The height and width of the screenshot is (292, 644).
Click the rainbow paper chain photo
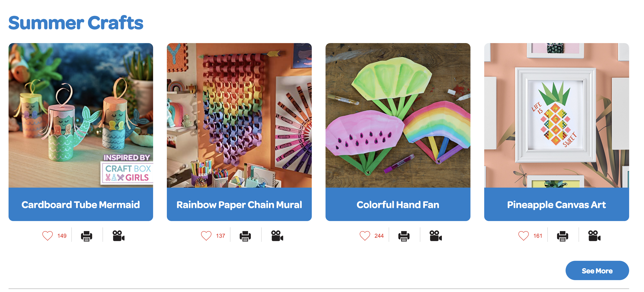(x=239, y=115)
